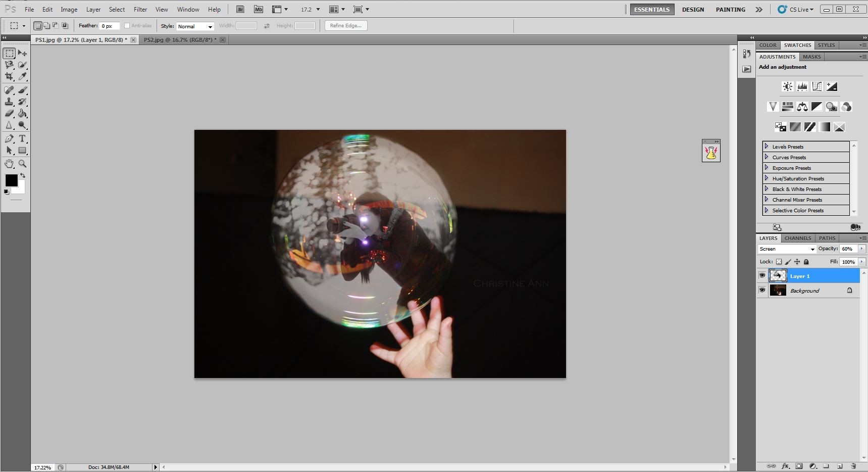The image size is (868, 472).
Task: Open the Style Normal dropdown
Action: pos(195,26)
